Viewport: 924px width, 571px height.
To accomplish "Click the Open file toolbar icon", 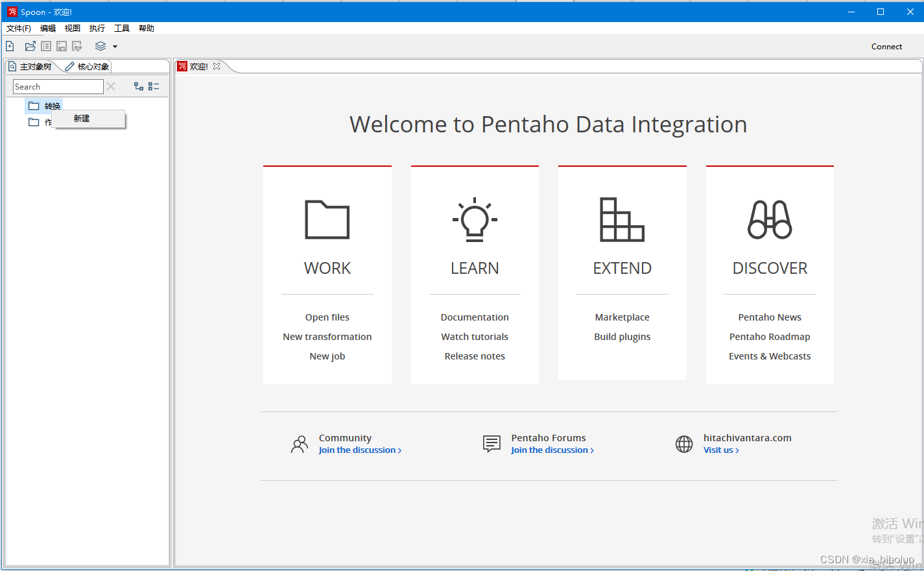I will 30,46.
